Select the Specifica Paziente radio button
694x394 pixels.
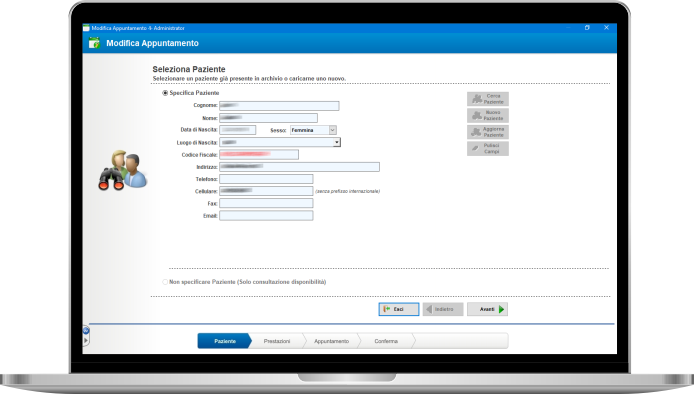[x=165, y=93]
